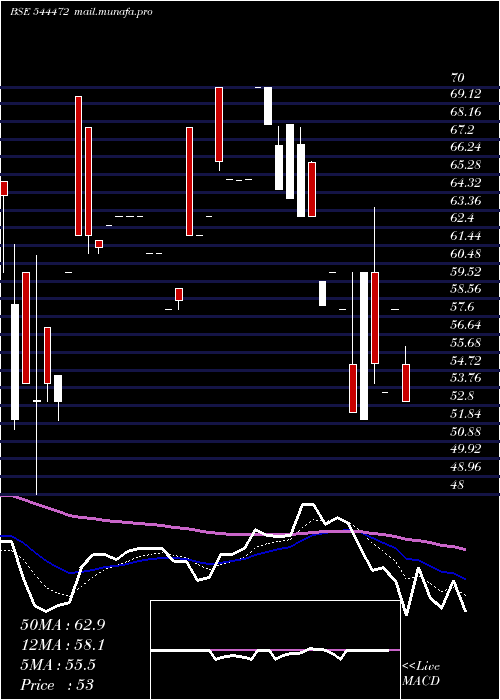500x700 pixels.
Task: Click the 50MA : 62.9 readout
Action: point(63,624)
